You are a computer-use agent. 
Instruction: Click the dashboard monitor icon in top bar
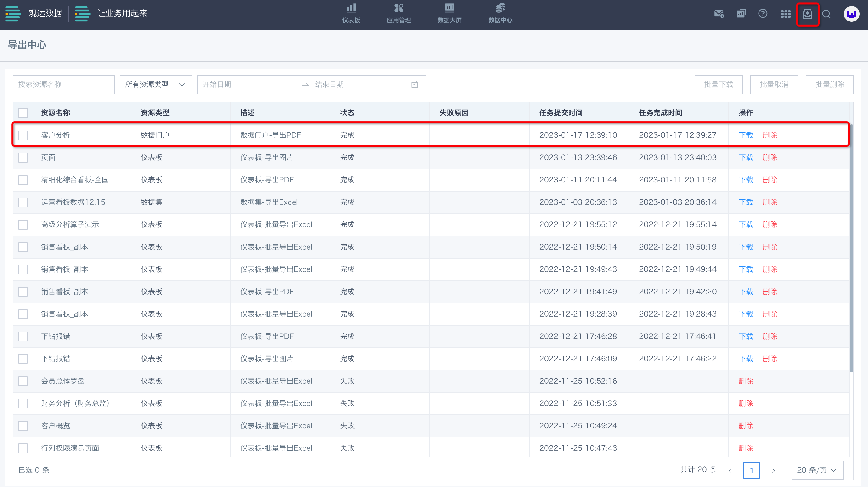click(741, 14)
